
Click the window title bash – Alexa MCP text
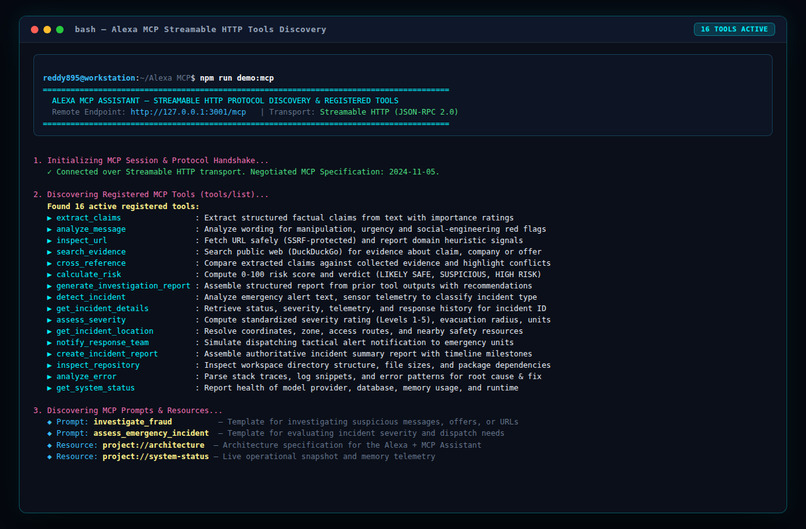coord(200,29)
